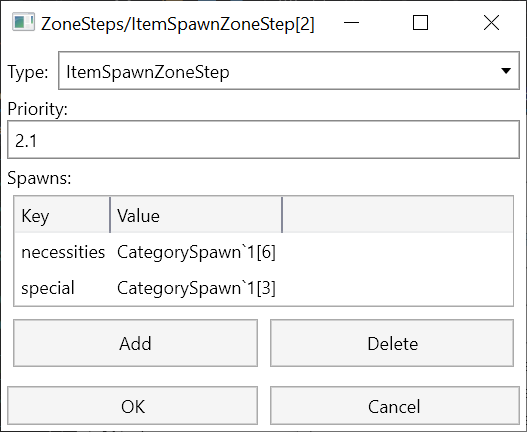Select the CategorySpawn`1[3] value cell

(196, 288)
